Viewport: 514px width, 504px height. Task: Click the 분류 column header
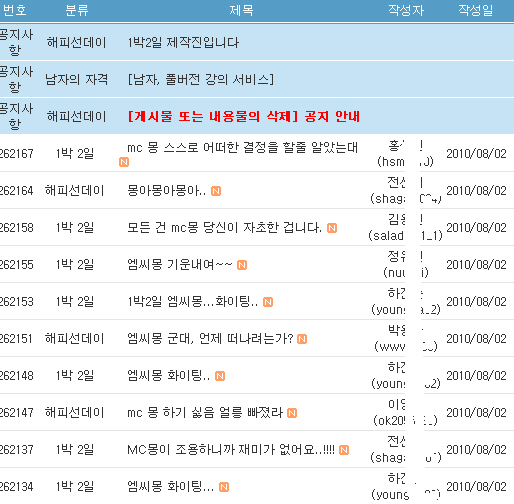click(77, 10)
